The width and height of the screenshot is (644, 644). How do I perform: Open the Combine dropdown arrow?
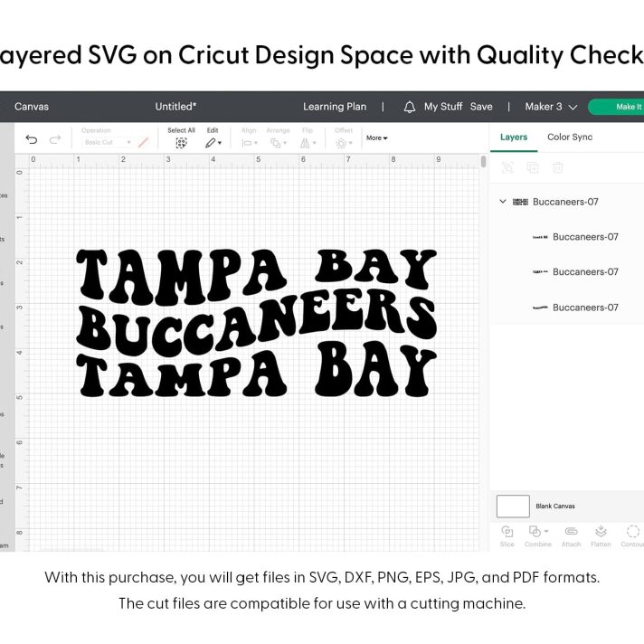(x=546, y=531)
